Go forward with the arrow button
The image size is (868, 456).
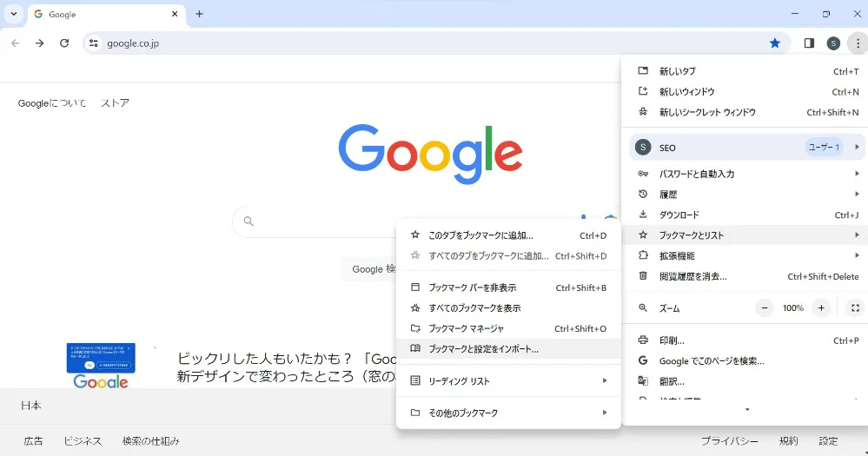[39, 43]
